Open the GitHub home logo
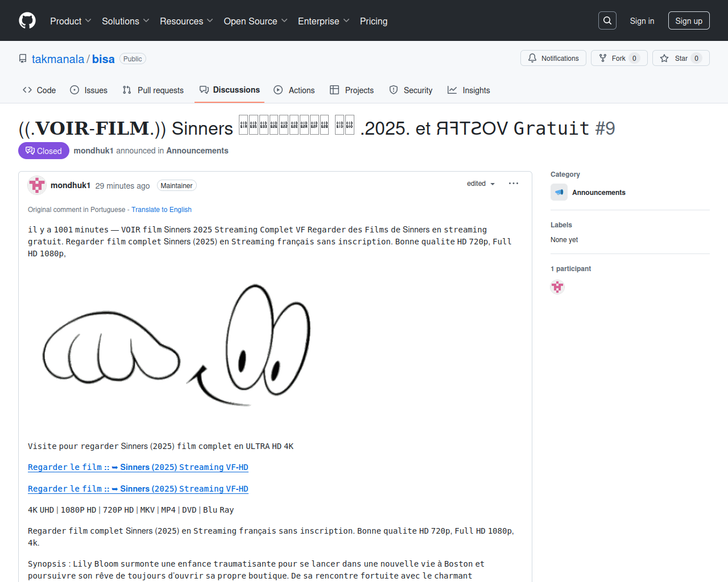 pos(27,21)
